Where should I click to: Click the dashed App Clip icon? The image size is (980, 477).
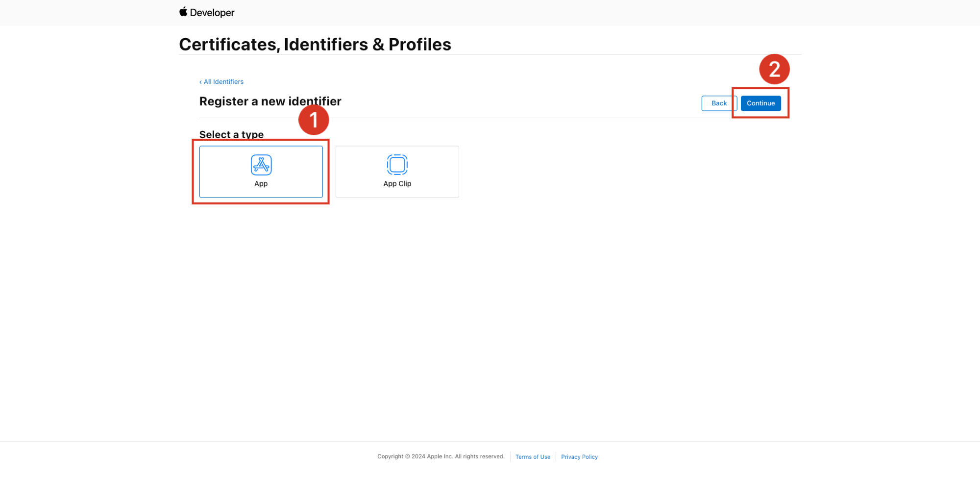coord(397,165)
